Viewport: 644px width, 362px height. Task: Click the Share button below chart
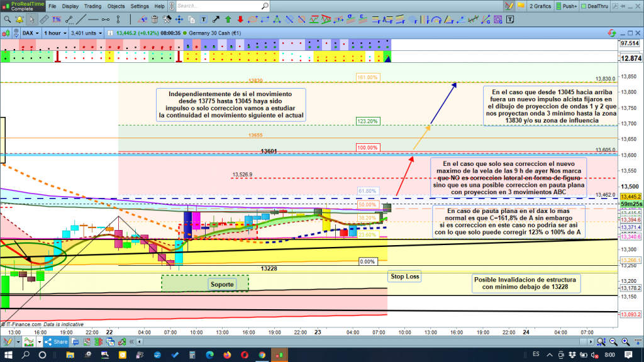[55, 342]
